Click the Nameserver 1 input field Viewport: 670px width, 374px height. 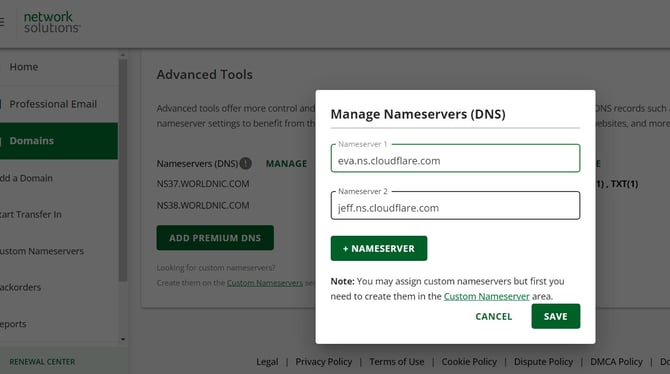point(455,159)
